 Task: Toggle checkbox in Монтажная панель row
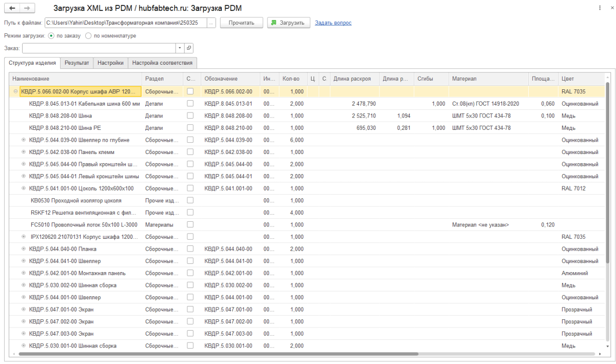(x=190, y=273)
